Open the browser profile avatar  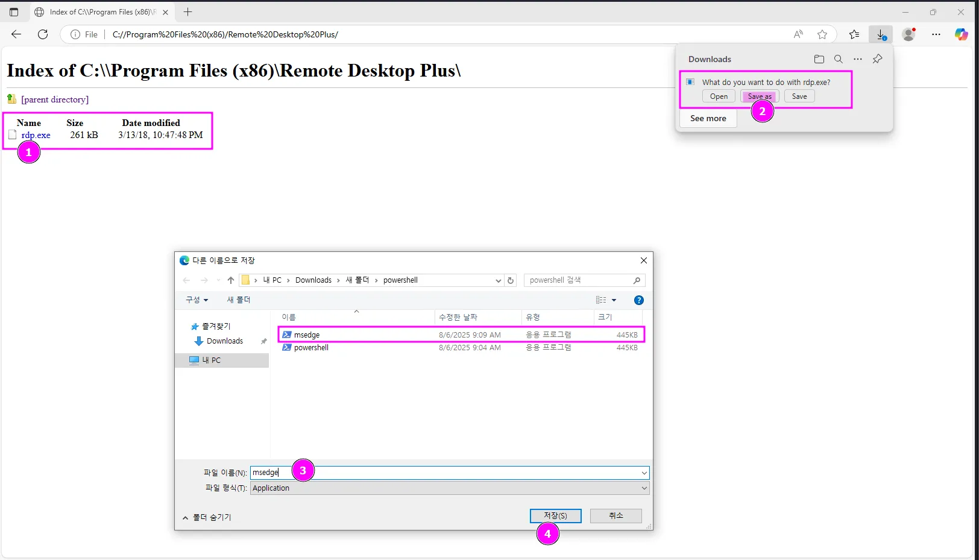(908, 34)
